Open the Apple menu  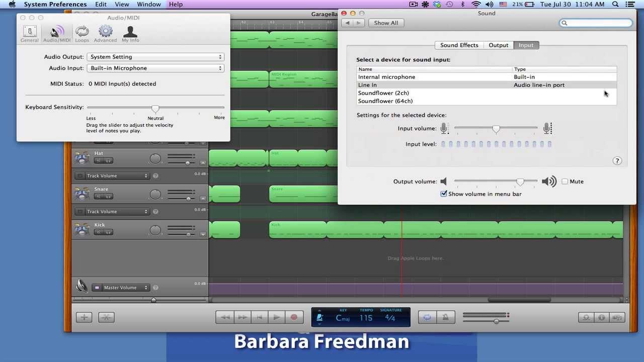[12, 4]
